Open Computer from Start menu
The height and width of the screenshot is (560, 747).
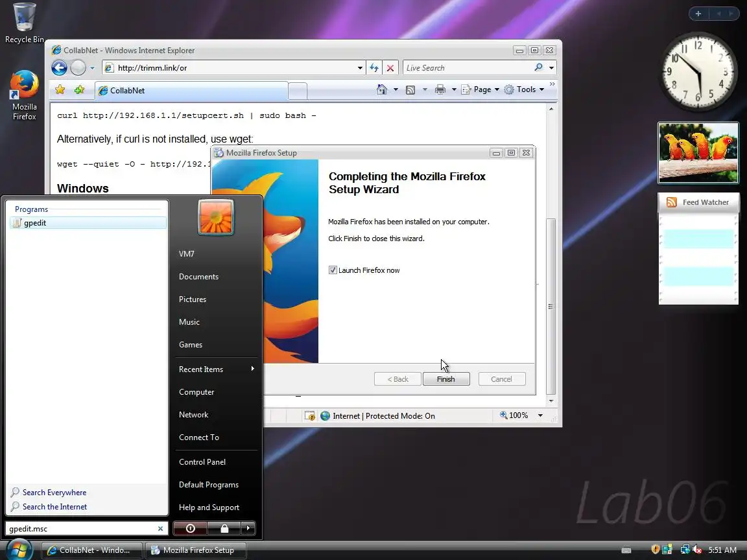196,392
